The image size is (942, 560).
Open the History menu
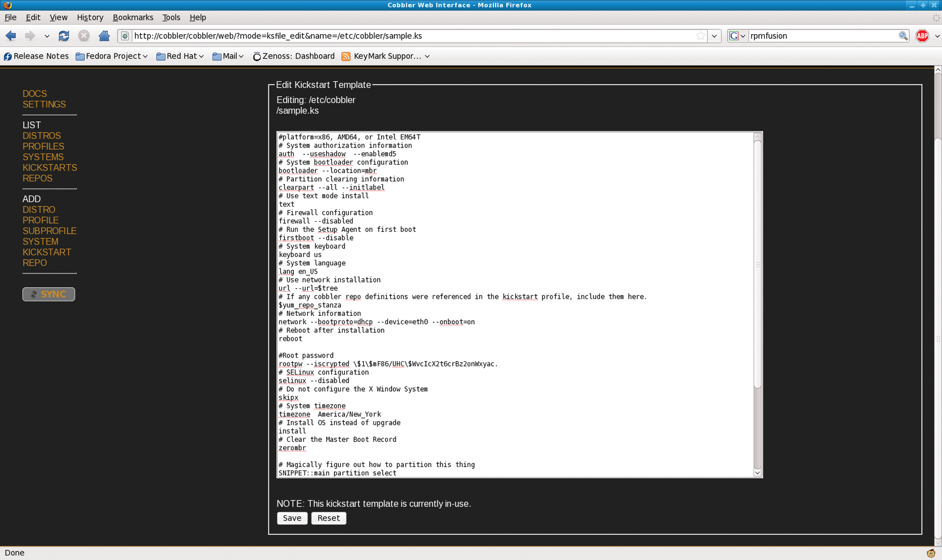89,18
